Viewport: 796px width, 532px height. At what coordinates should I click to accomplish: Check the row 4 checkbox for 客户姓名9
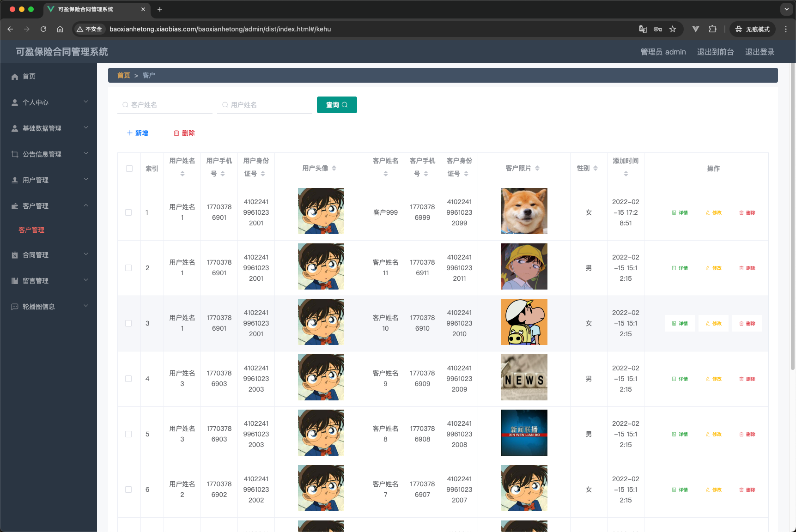tap(128, 379)
